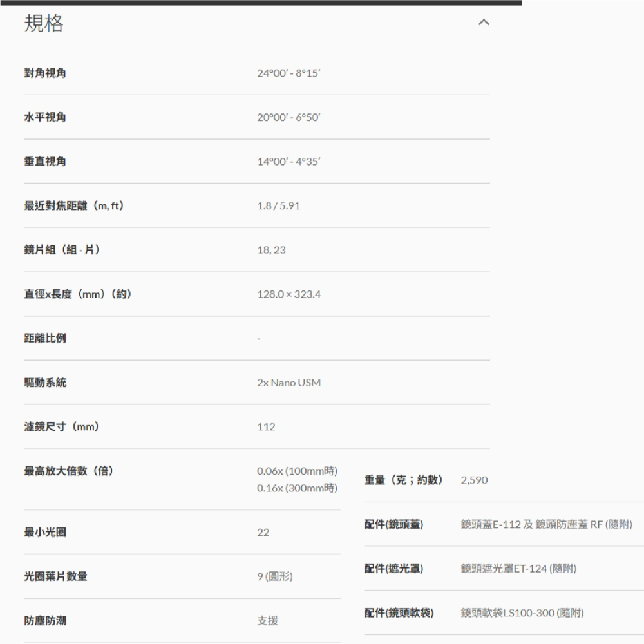Select the dimensions value 128.0 × 323.4
Viewport: 644px width, 644px height.
point(290,294)
